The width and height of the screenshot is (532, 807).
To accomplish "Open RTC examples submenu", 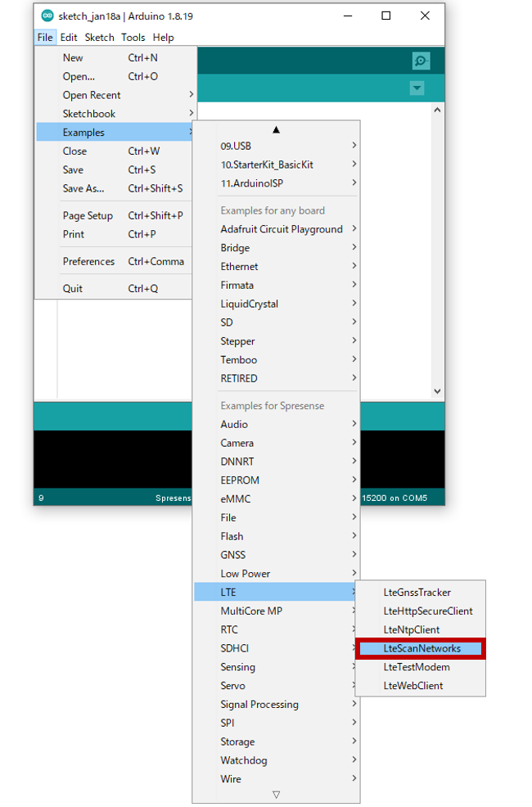I will (x=277, y=630).
